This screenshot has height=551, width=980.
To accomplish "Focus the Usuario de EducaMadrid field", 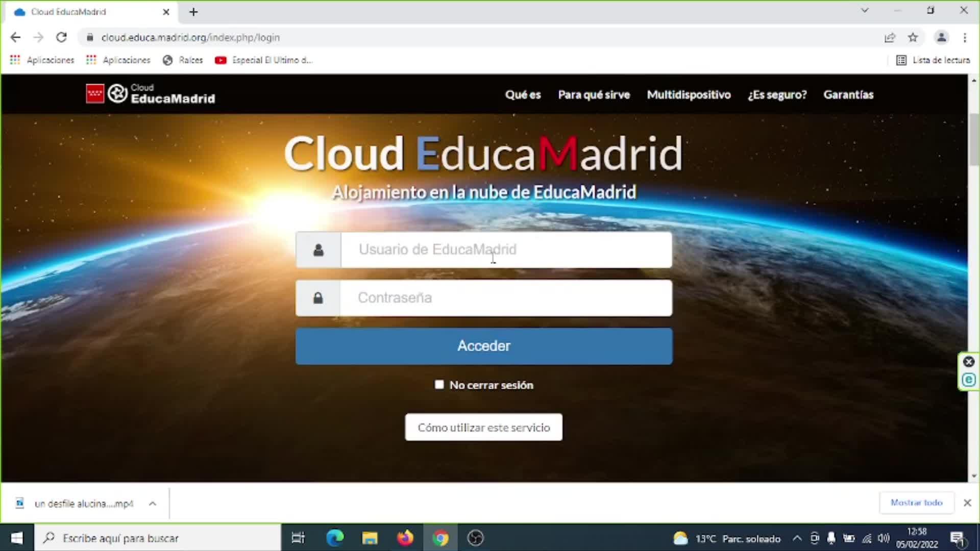I will coord(506,250).
